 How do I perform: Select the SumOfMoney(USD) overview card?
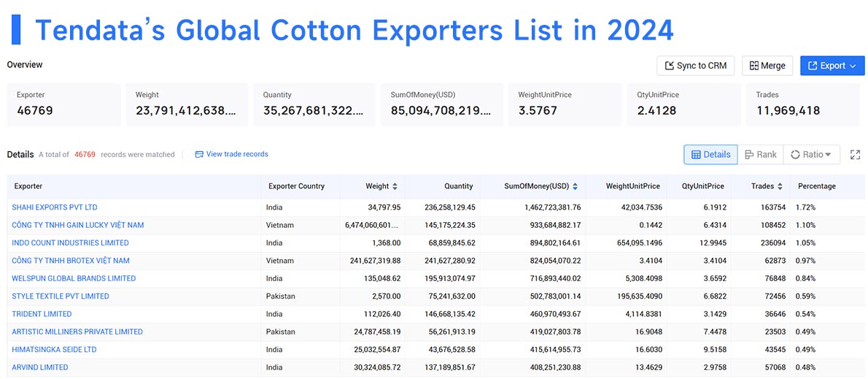pyautogui.click(x=442, y=103)
